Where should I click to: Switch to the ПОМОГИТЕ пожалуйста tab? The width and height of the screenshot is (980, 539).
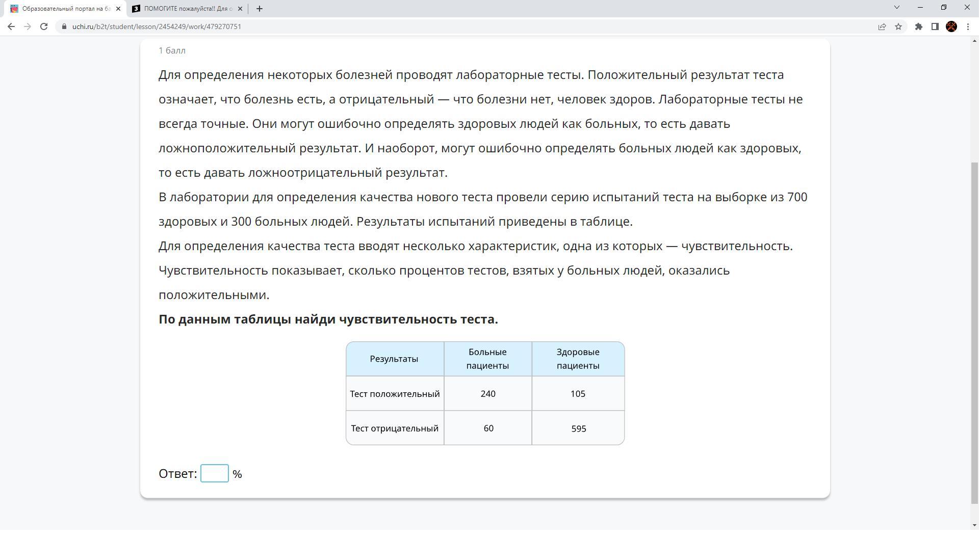tap(187, 9)
